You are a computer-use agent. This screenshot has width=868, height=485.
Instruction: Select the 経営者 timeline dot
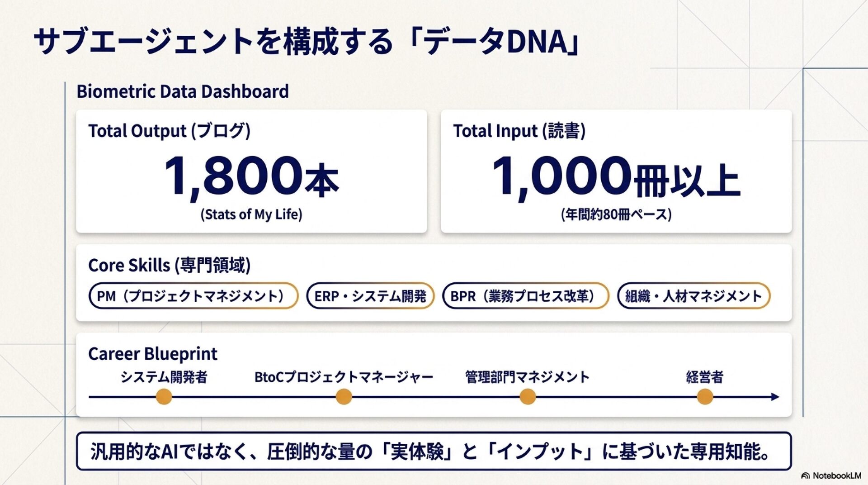[x=705, y=397]
